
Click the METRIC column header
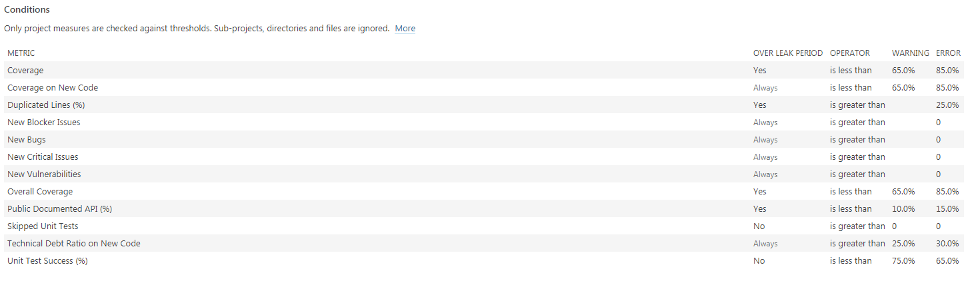point(21,53)
